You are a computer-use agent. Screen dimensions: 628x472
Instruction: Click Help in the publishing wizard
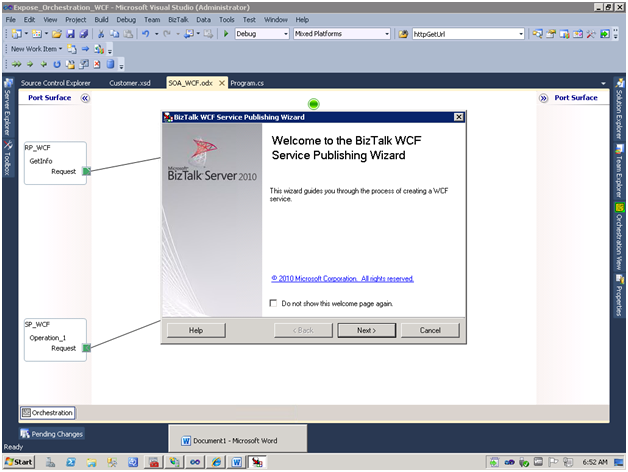tap(196, 331)
